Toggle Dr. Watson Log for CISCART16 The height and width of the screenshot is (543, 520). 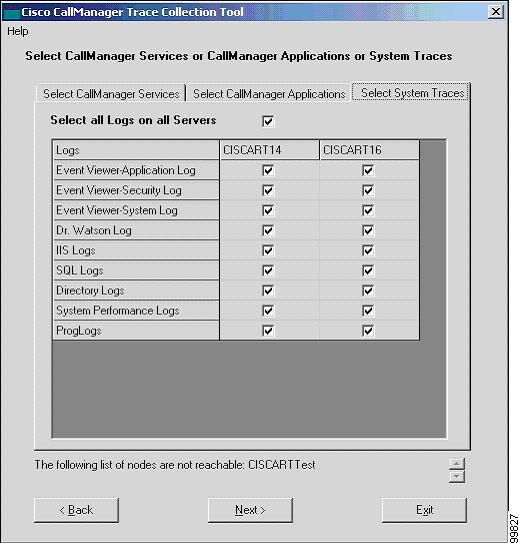368,230
